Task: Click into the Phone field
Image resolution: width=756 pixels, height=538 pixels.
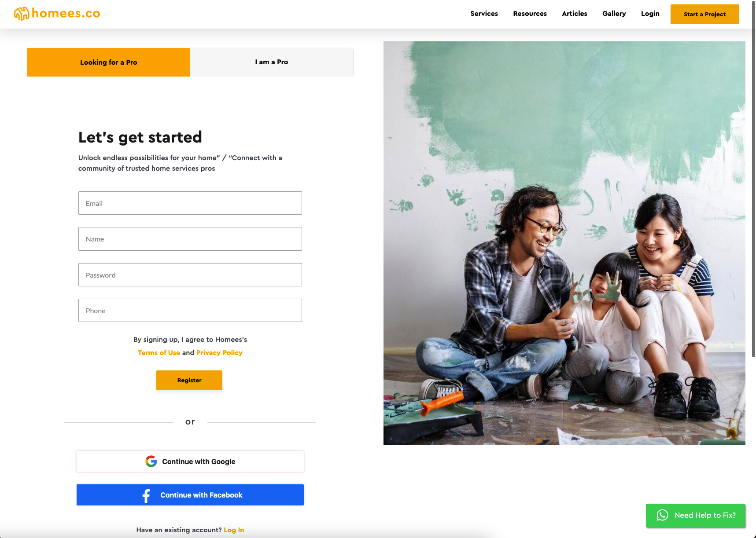Action: click(x=190, y=311)
